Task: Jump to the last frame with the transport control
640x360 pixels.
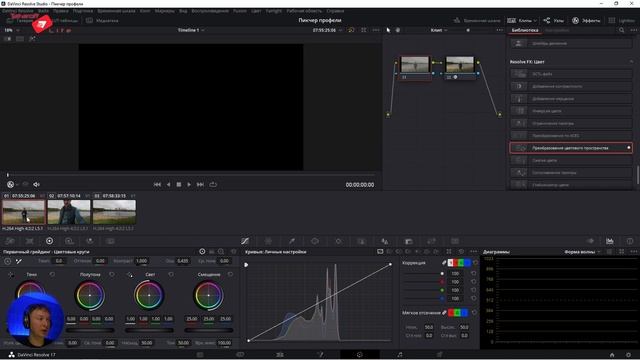Action: click(x=200, y=184)
